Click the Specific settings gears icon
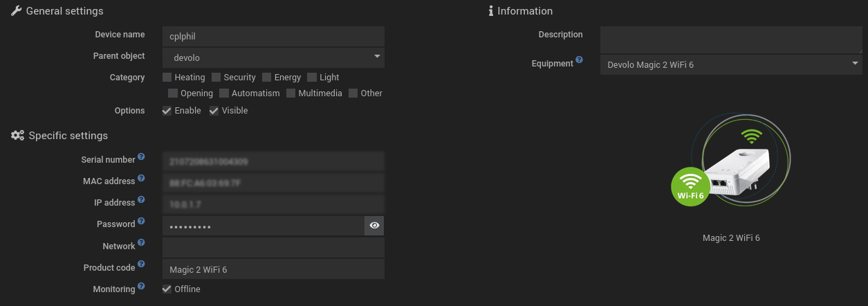This screenshot has width=868, height=306. (18, 135)
